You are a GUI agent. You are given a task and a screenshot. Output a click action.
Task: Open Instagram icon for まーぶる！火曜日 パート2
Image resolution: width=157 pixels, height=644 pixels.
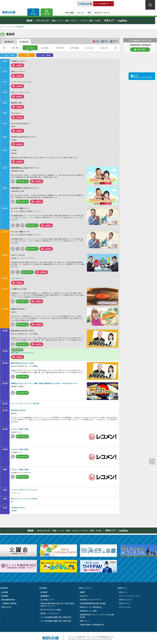23,249
